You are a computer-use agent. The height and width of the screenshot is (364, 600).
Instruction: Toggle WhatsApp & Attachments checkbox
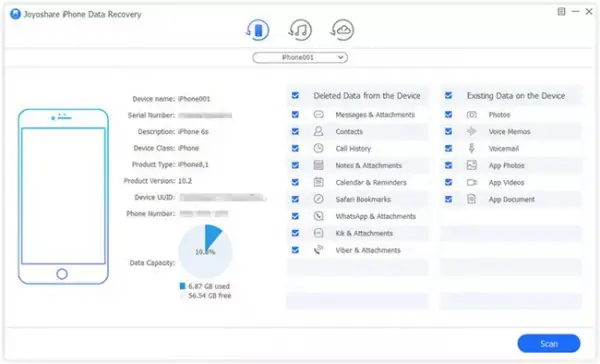click(x=295, y=216)
